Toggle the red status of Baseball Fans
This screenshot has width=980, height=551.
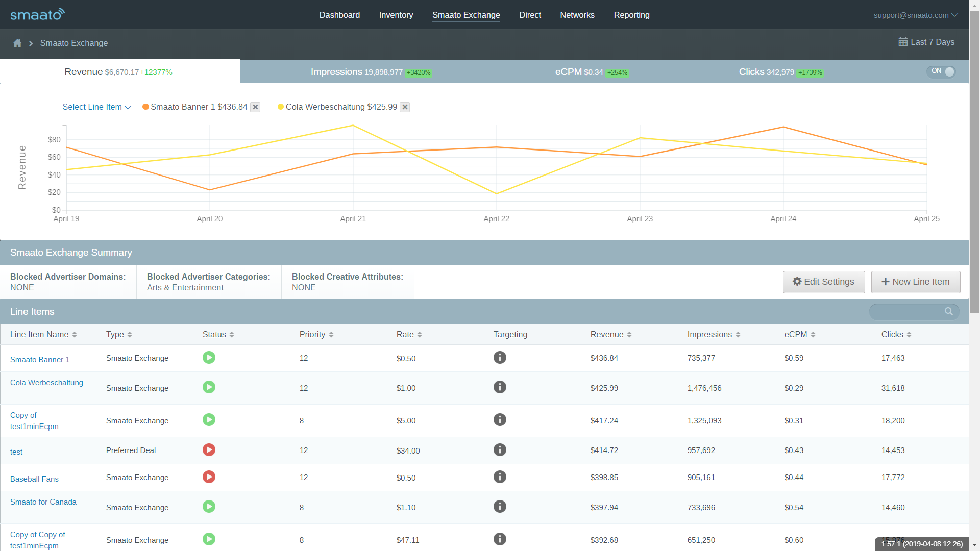click(x=209, y=477)
